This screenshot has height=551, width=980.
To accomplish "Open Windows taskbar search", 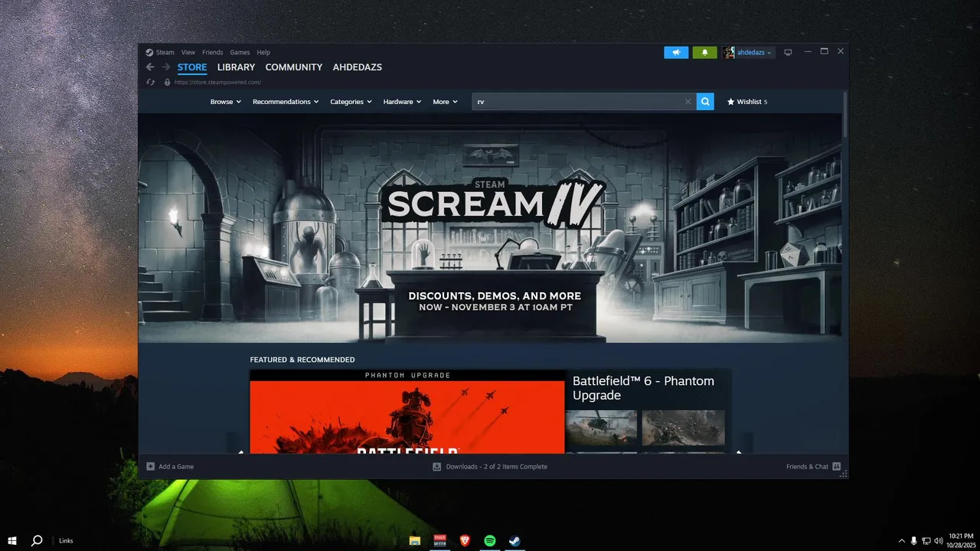I will (x=37, y=540).
